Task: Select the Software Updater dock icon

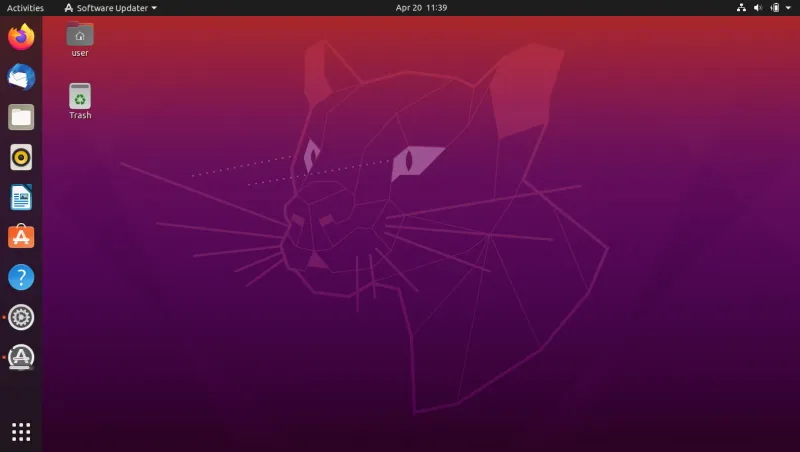Action: pyautogui.click(x=21, y=357)
